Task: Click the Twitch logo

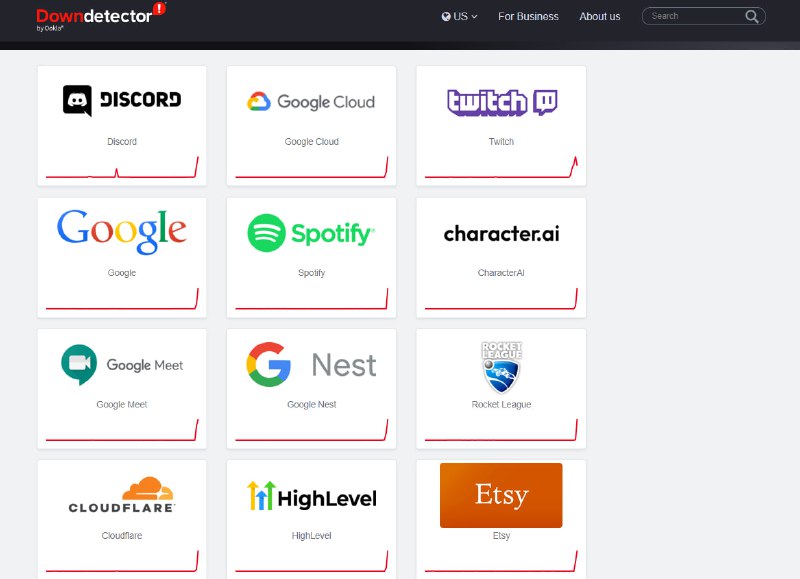Action: point(502,102)
